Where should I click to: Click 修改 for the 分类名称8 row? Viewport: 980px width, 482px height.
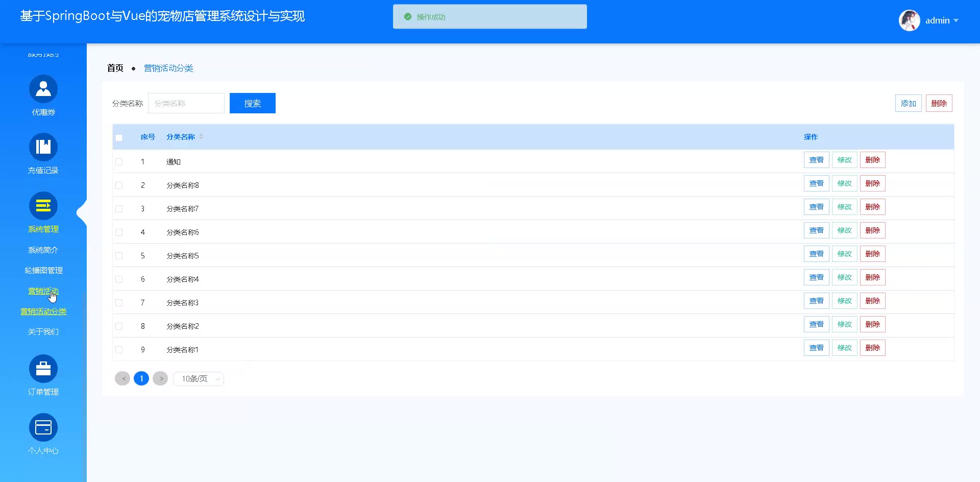pyautogui.click(x=845, y=183)
